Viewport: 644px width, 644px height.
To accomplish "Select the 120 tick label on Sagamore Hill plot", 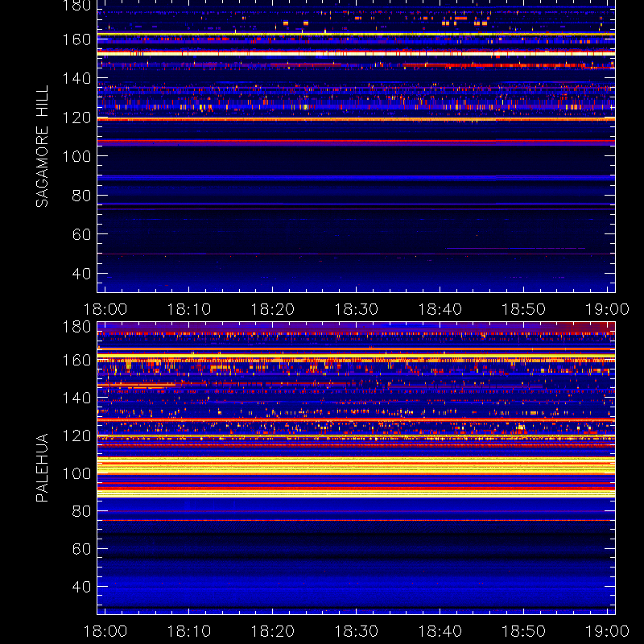I will [76, 118].
